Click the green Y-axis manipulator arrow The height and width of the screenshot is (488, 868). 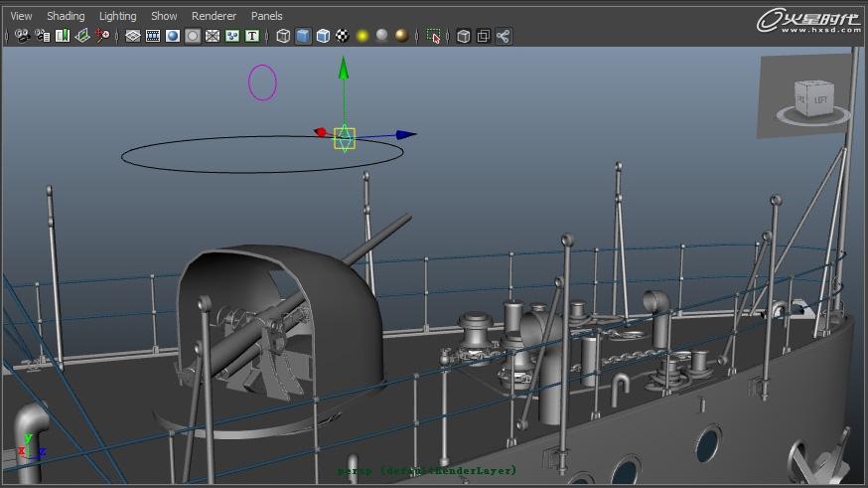pos(344,70)
